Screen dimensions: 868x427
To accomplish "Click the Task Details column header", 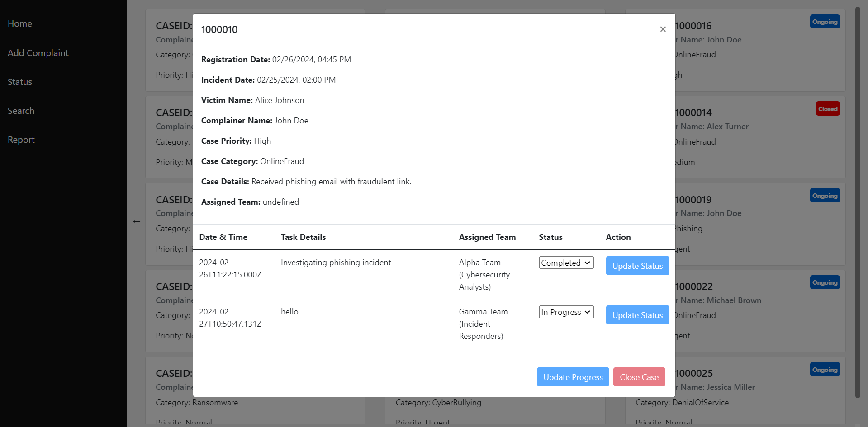I will 303,237.
